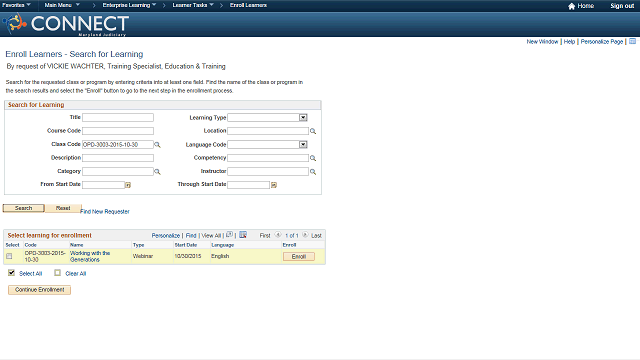This screenshot has height=360, width=640.
Task: Click the View All link
Action: tap(211, 236)
